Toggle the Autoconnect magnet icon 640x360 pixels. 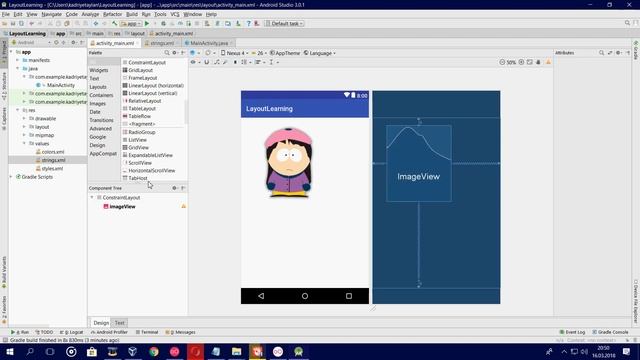pos(207,62)
